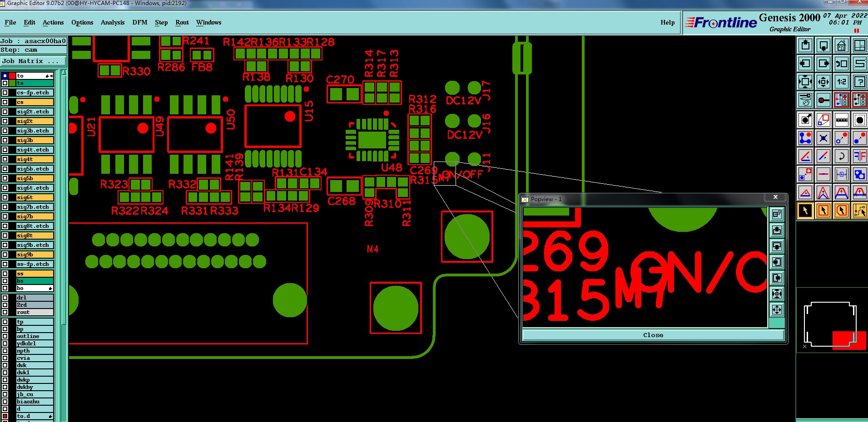Screen dimensions: 868x422
Task: Open the Job Matrix dropdown button
Action: [33, 61]
